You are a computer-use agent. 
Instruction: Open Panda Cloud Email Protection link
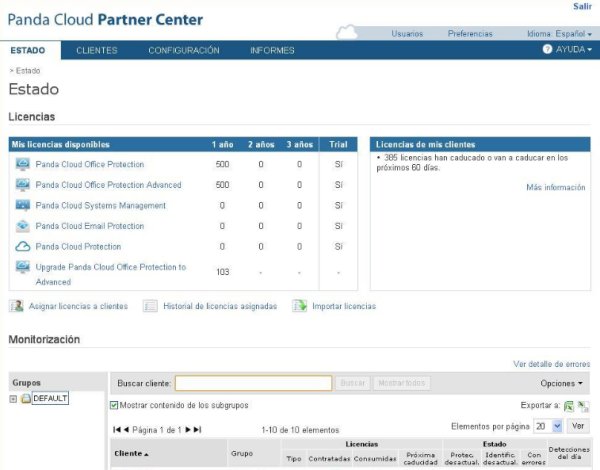[90, 226]
